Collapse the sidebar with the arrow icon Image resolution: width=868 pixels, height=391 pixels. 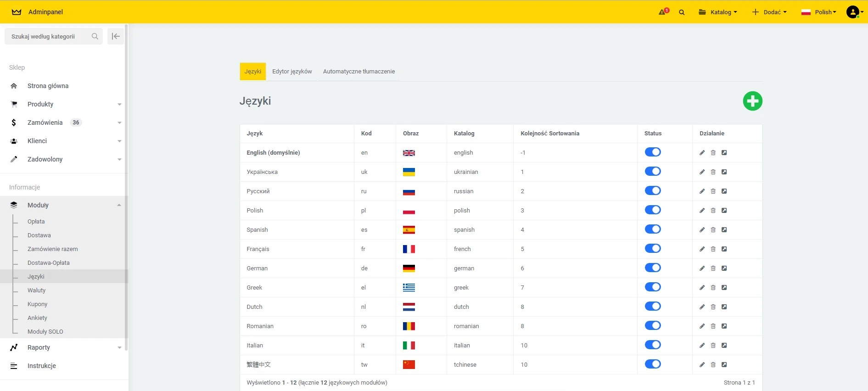coord(116,36)
